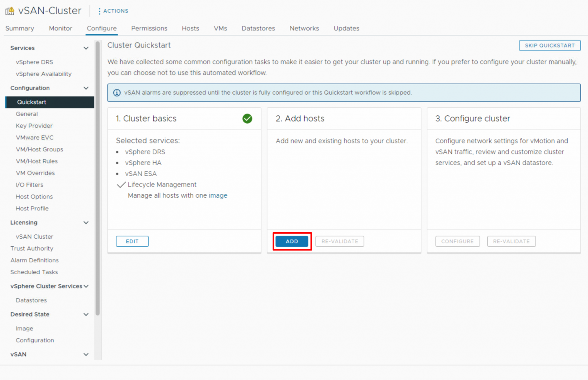
Task: Collapse the Licensing section
Action: pyautogui.click(x=86, y=222)
